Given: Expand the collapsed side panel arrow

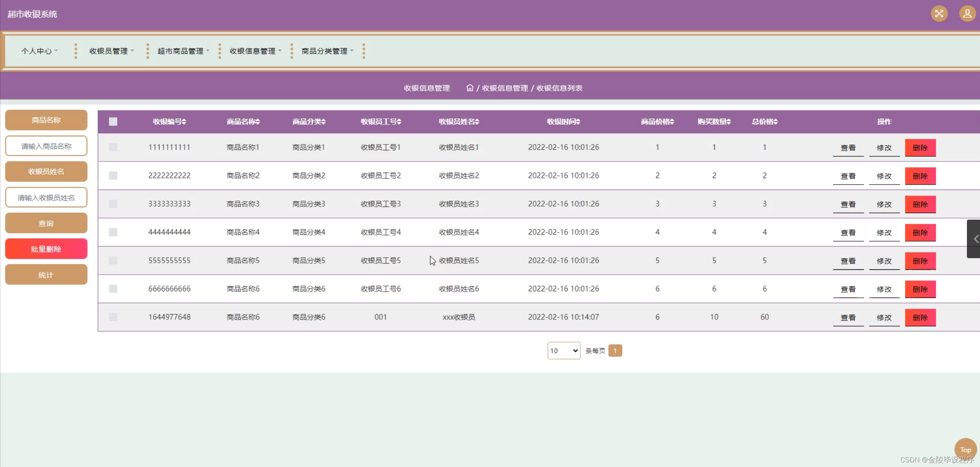Looking at the screenshot, I should pyautogui.click(x=975, y=239).
